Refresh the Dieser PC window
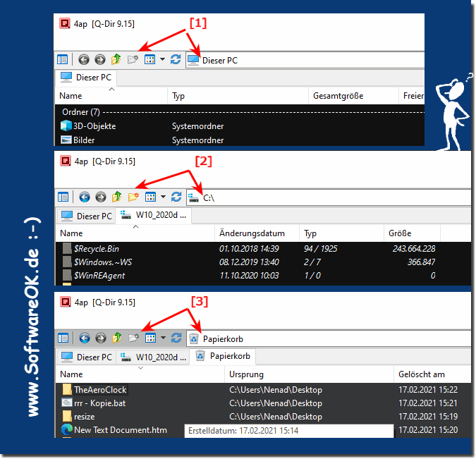476x459 pixels. 176,59
